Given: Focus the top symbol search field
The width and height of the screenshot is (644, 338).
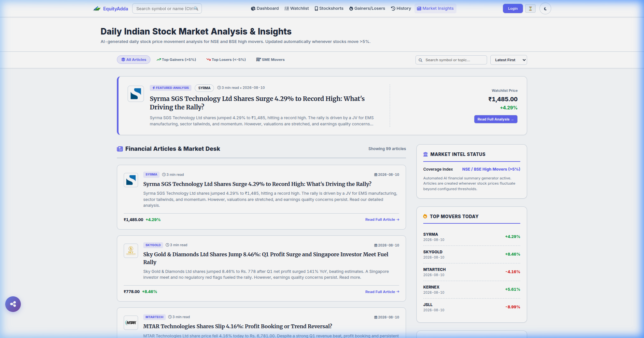Looking at the screenshot, I should [x=167, y=8].
